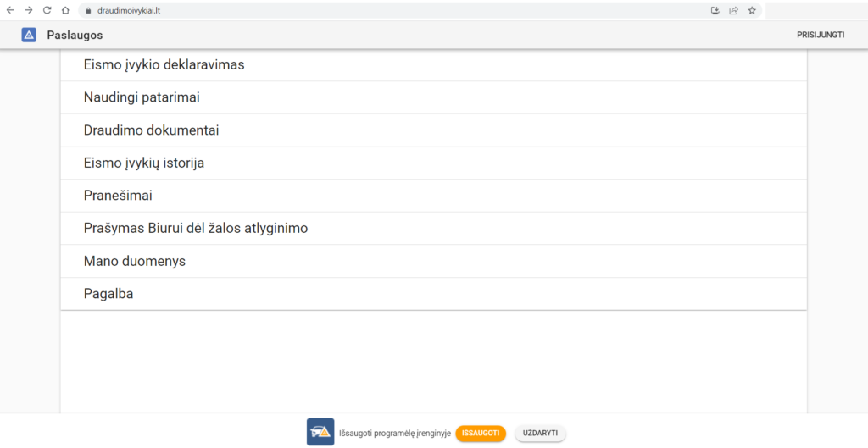Image resolution: width=868 pixels, height=448 pixels.
Task: Click the address bar URL field
Action: pos(339,10)
